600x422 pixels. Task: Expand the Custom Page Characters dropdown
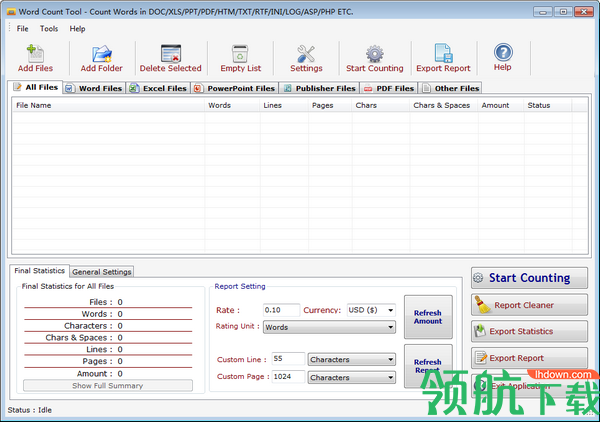[x=390, y=377]
